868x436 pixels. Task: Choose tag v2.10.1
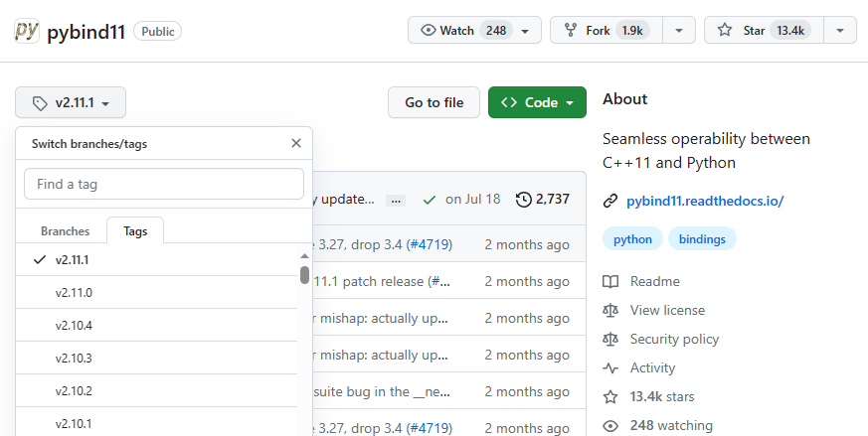157,422
